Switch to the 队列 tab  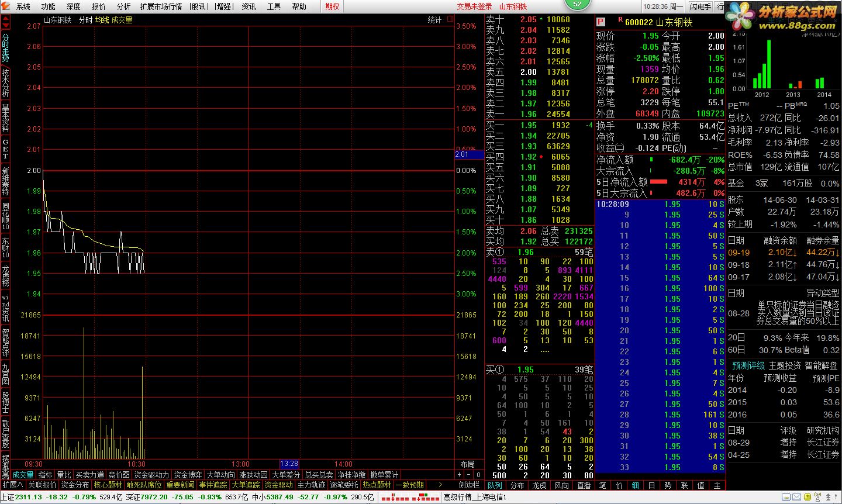click(x=495, y=485)
